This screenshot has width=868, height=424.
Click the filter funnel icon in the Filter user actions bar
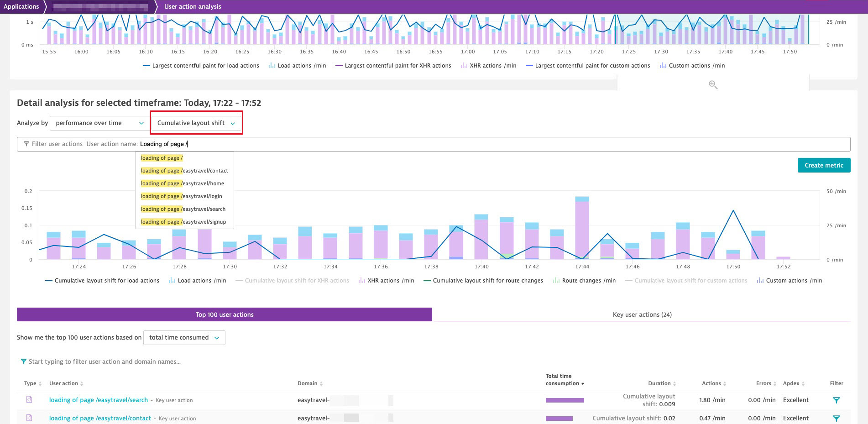(x=26, y=144)
